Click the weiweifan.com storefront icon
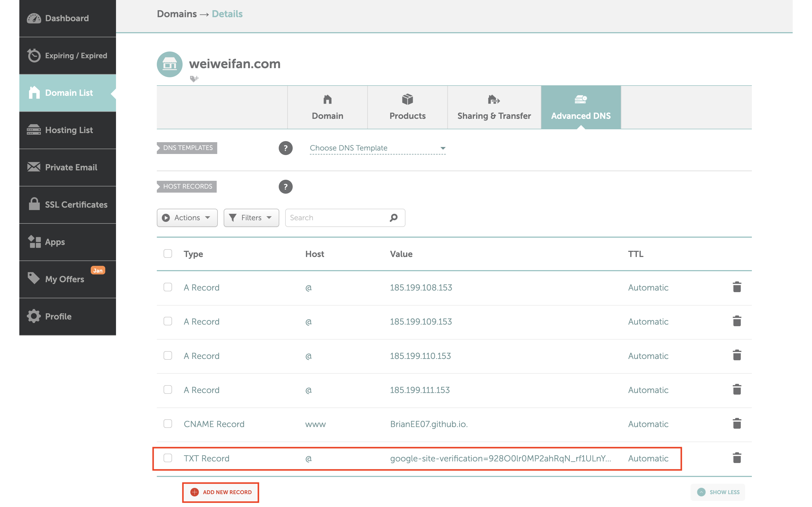Viewport: 812px width, 507px height. point(169,64)
